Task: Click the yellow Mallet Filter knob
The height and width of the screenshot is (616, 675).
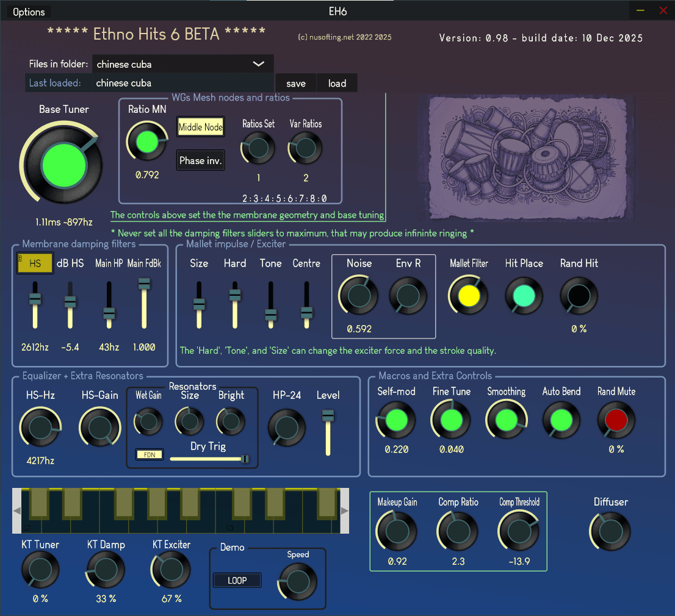Action: pos(469,296)
